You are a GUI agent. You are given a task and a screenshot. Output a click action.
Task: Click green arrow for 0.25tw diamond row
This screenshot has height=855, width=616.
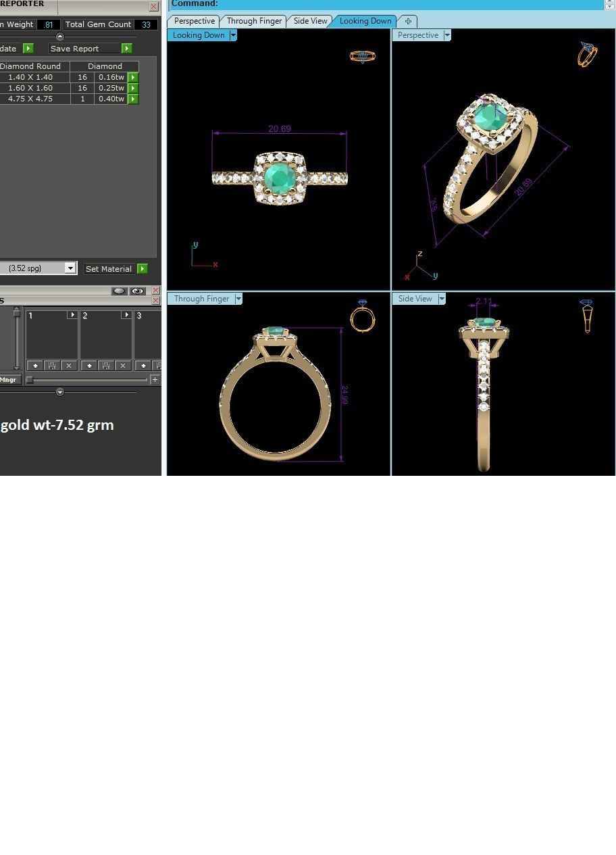[x=133, y=89]
